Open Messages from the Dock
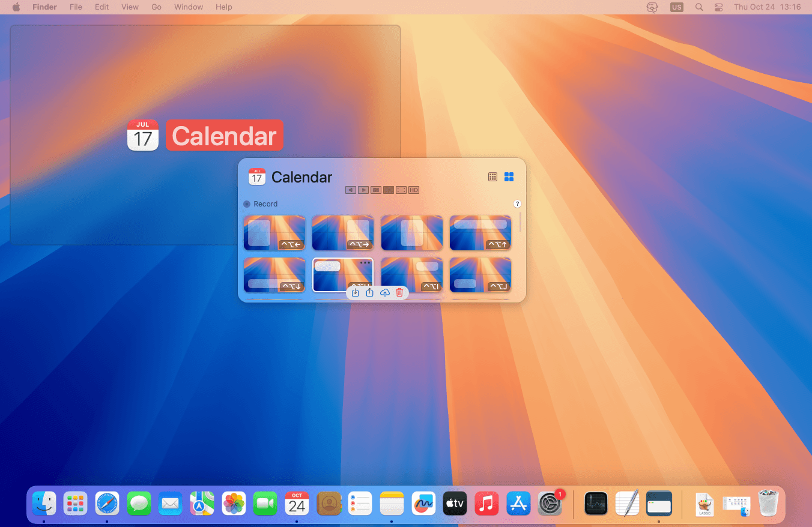 [x=139, y=504]
